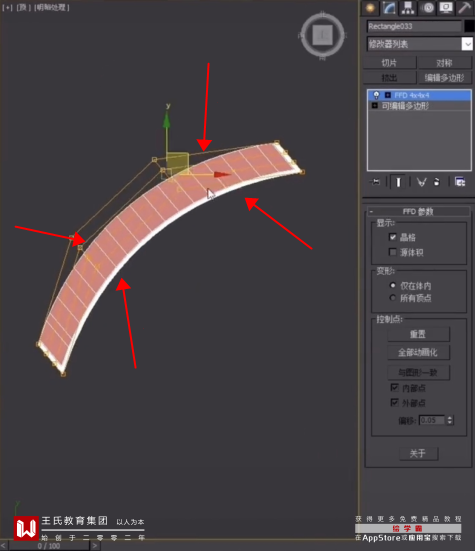The height and width of the screenshot is (551, 475).
Task: Click the 偏移 value field
Action: pyautogui.click(x=432, y=420)
